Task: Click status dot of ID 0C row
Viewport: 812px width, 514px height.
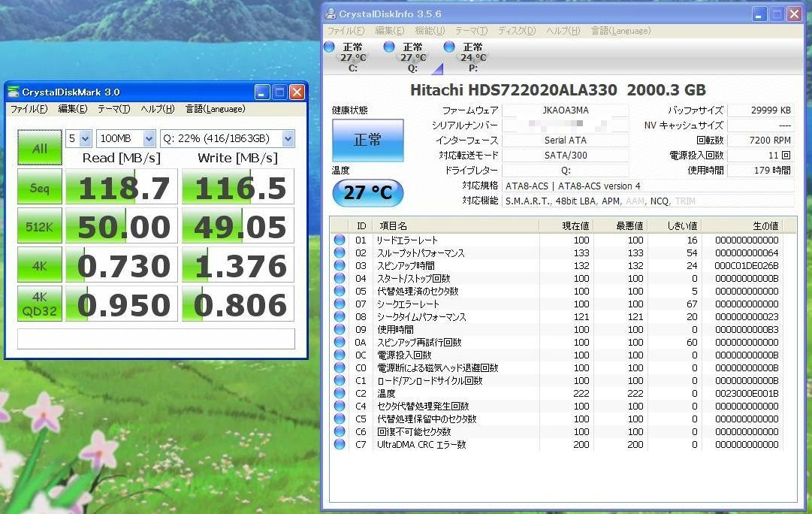Action: 340,355
